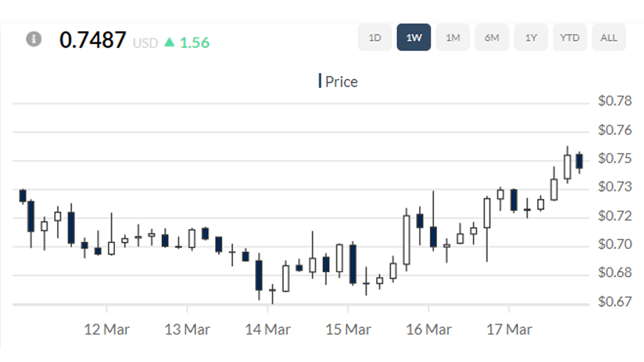The width and height of the screenshot is (644, 362).
Task: Click the Price legend color marker
Action: click(x=320, y=81)
